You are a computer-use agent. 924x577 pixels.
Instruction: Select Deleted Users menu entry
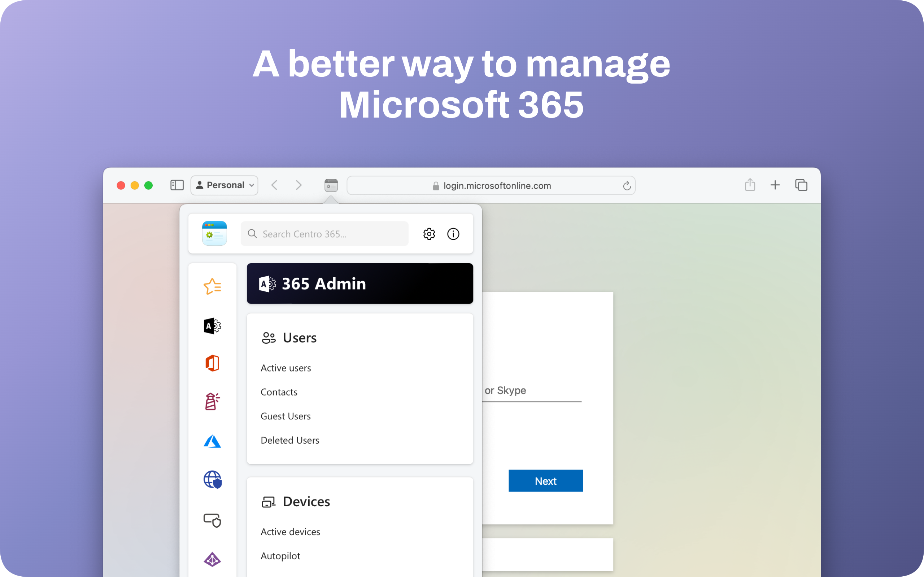pos(290,440)
